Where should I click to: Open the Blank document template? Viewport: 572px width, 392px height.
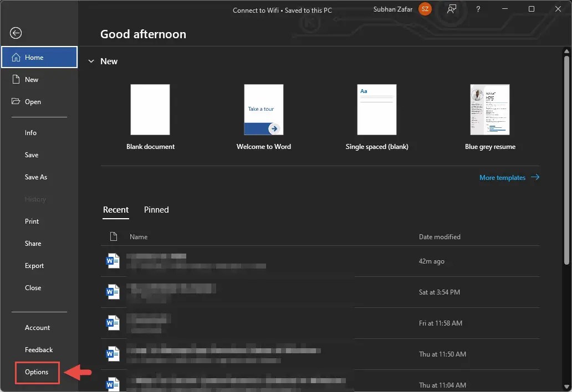click(x=150, y=110)
